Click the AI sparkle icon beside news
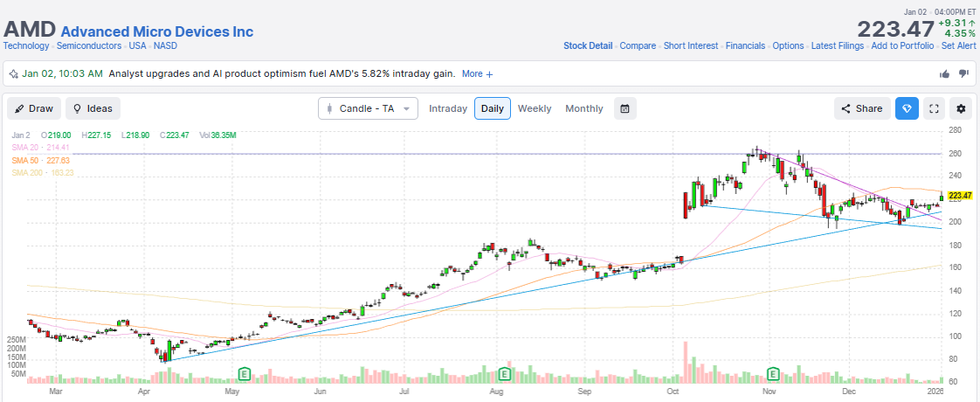This screenshot has height=402, width=980. pos(13,73)
